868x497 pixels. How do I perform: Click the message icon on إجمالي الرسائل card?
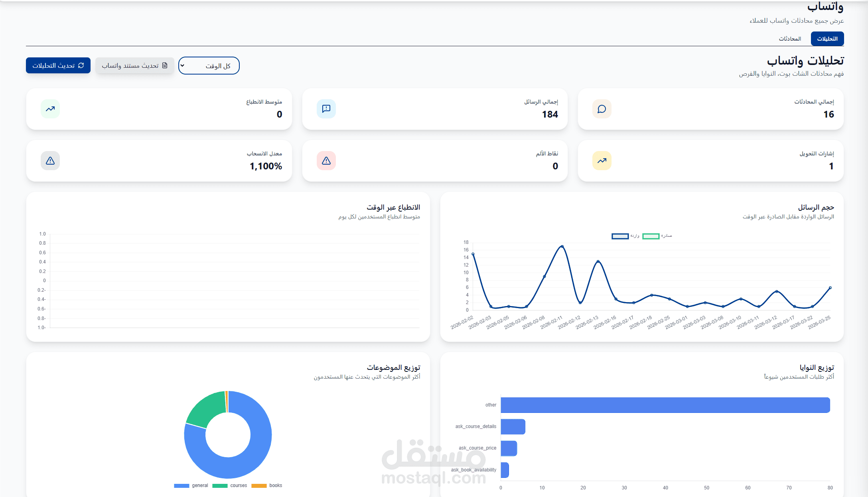(x=327, y=109)
